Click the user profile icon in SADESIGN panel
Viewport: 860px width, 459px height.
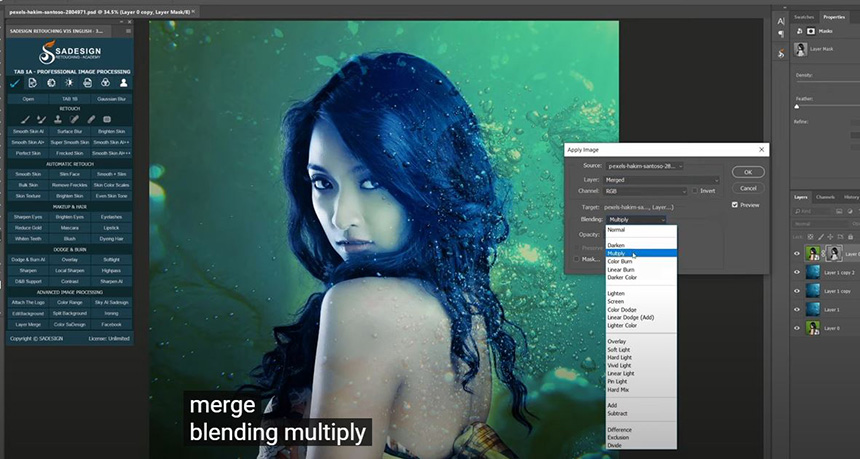[123, 84]
